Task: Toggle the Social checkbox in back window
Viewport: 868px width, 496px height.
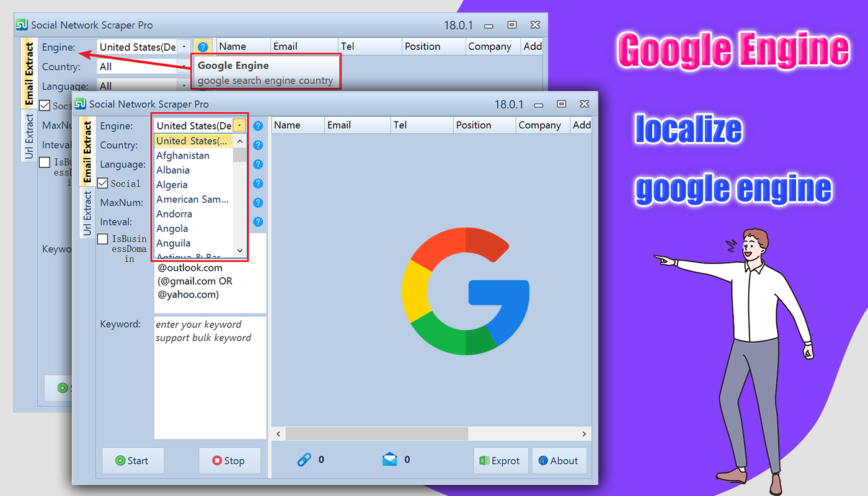Action: pyautogui.click(x=45, y=105)
